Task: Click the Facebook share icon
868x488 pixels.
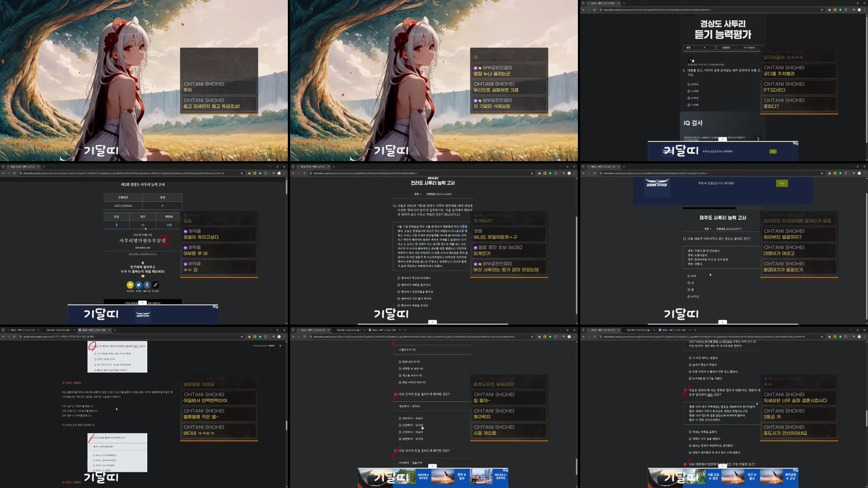Action: pos(147,285)
